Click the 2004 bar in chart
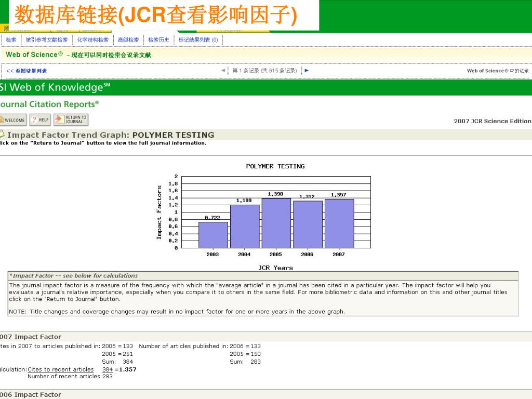This screenshot has width=532, height=399. (245, 227)
